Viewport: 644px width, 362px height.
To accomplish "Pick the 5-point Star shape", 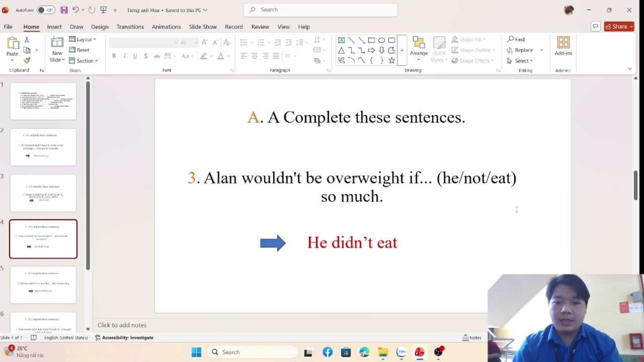I will (x=391, y=60).
